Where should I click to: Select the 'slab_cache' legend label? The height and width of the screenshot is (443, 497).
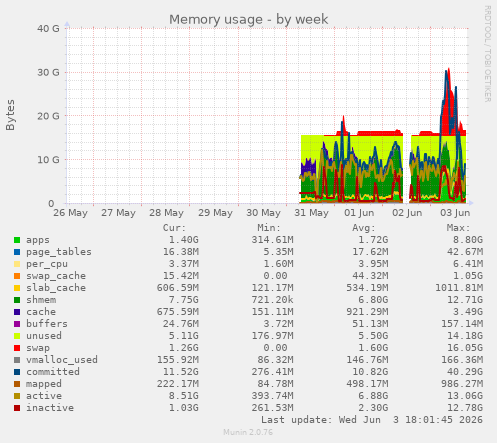[56, 288]
